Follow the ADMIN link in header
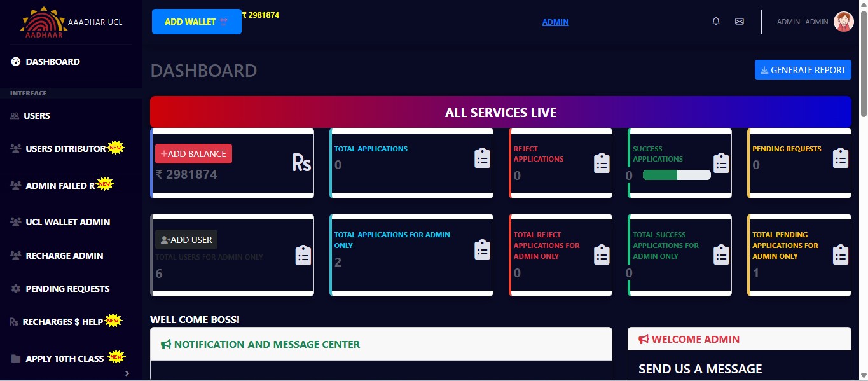This screenshot has width=868, height=381. 555,22
